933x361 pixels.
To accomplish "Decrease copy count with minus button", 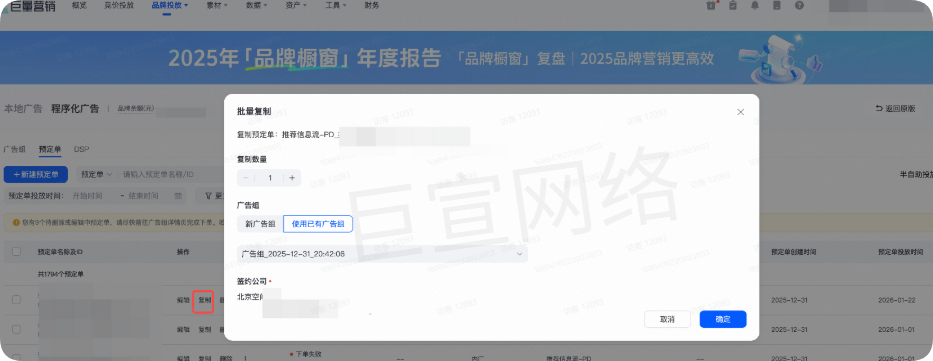I will [x=246, y=178].
